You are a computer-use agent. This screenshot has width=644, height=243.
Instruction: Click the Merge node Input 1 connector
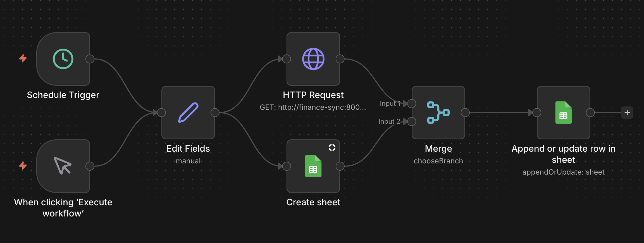pos(412,104)
